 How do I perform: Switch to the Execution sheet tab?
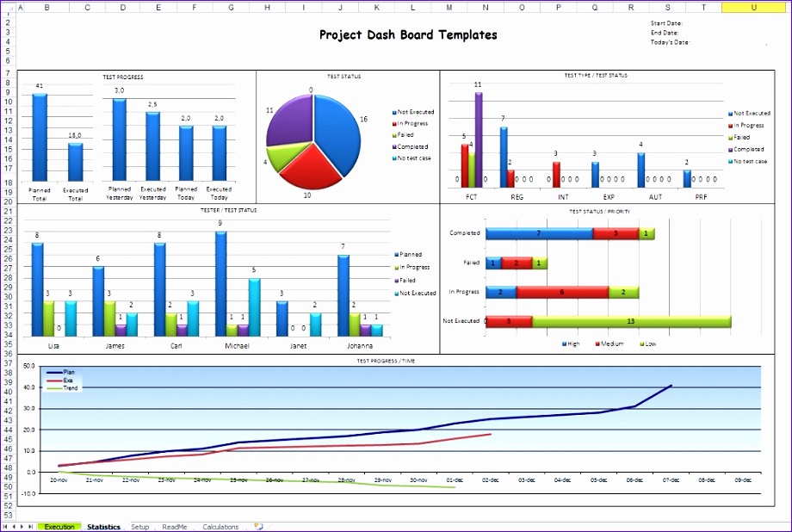click(x=59, y=526)
